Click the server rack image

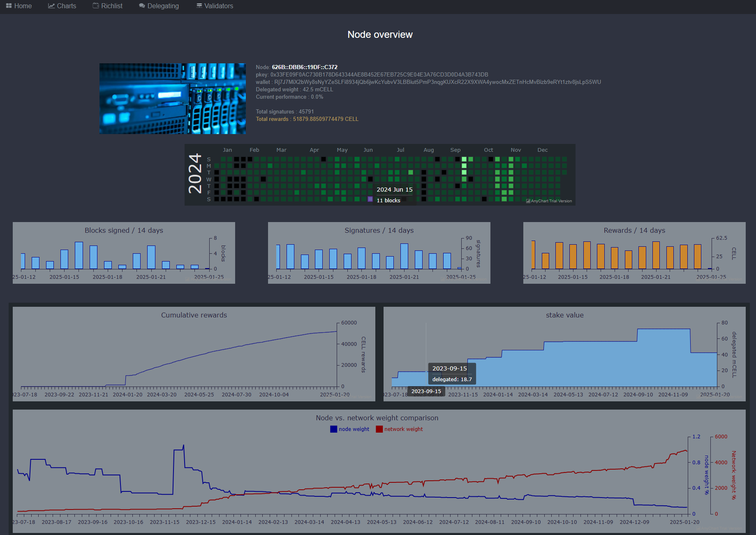pos(173,99)
